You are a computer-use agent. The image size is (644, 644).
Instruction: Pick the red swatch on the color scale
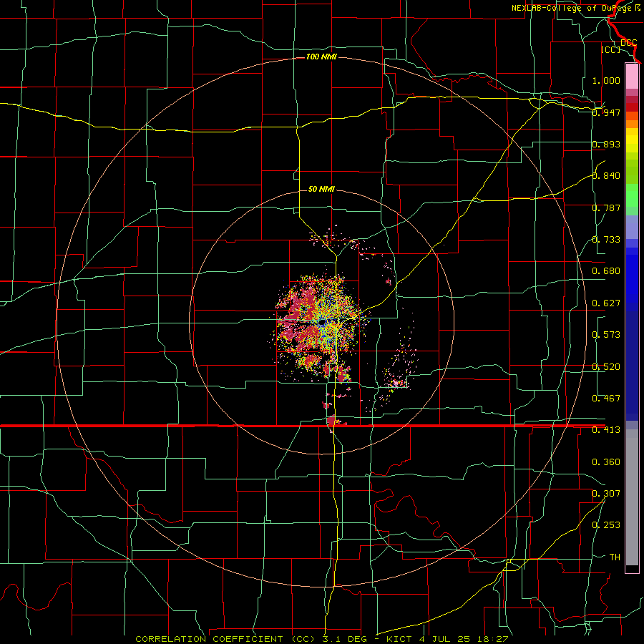[x=632, y=107]
